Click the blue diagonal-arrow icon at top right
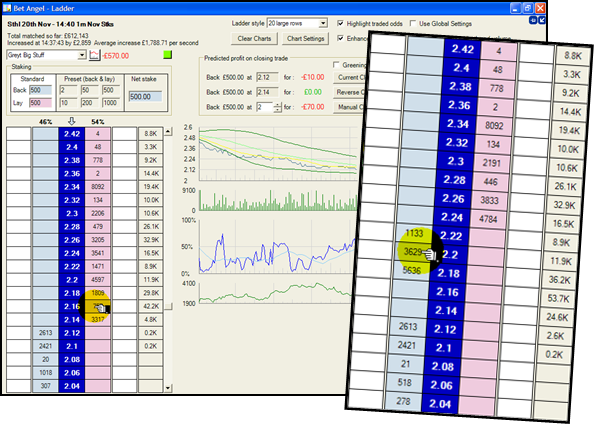594x424 pixels. coord(542,20)
